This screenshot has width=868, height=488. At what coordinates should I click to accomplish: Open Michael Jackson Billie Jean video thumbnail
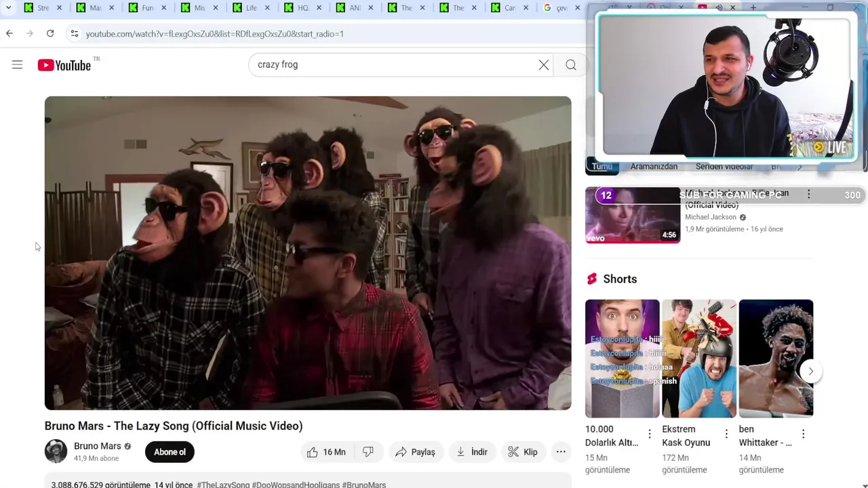point(633,215)
